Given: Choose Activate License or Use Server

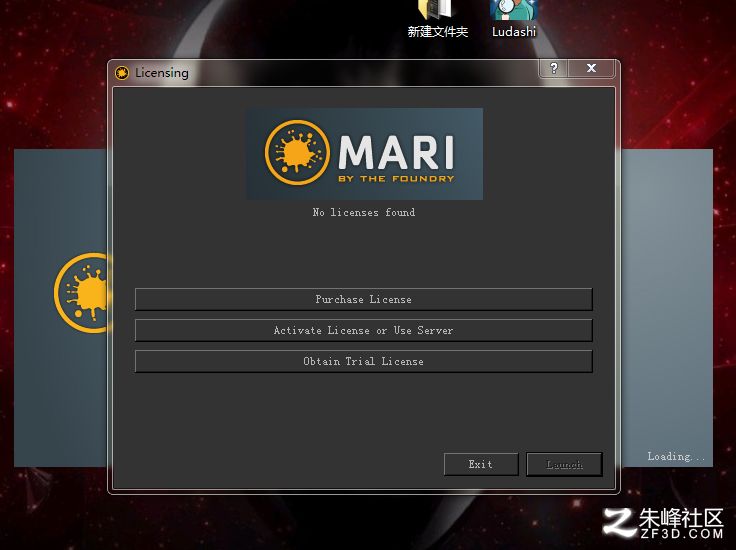Looking at the screenshot, I should (x=363, y=330).
